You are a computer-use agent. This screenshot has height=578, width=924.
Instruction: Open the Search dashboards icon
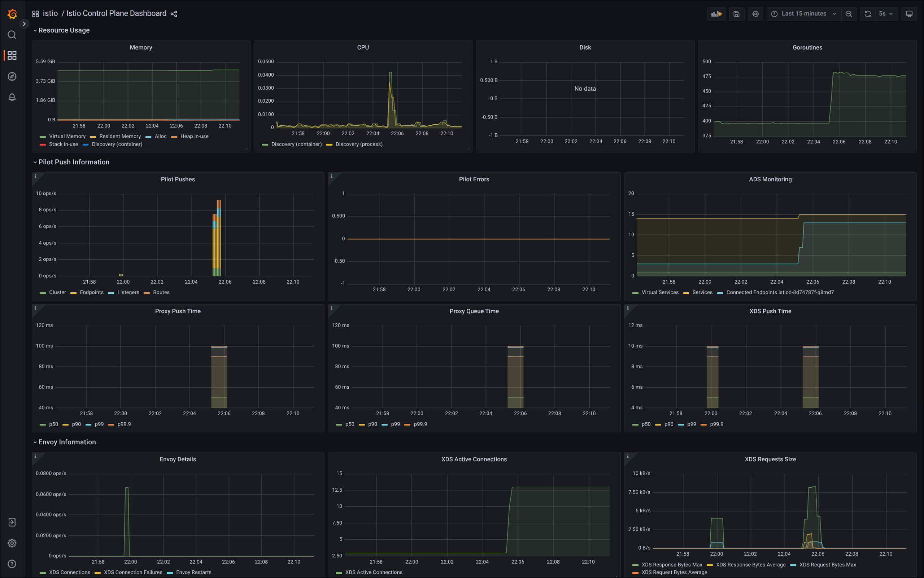coord(12,35)
